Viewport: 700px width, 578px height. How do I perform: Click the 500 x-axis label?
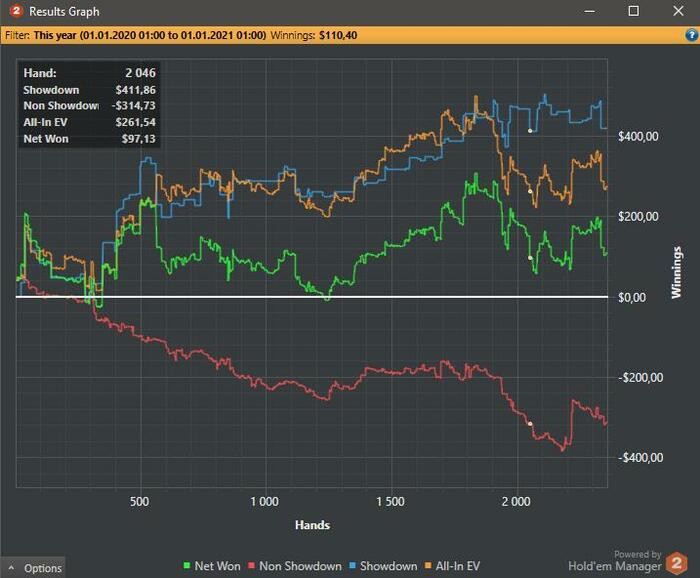[139, 502]
